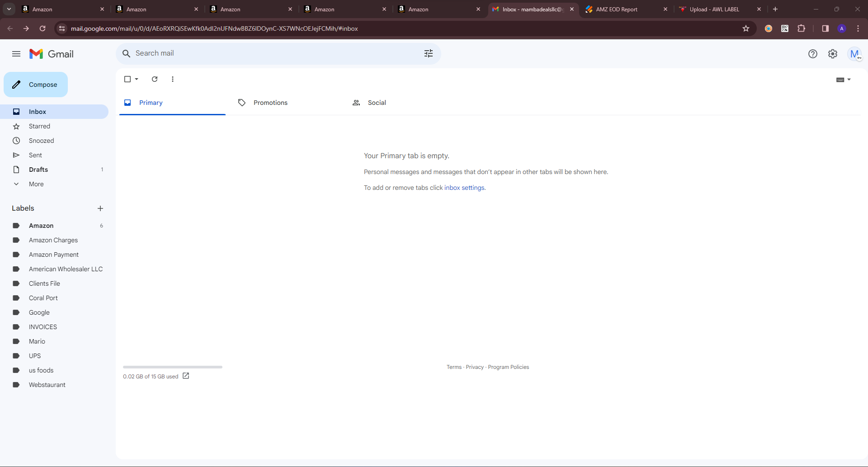Open the Program Policies link

(x=508, y=367)
